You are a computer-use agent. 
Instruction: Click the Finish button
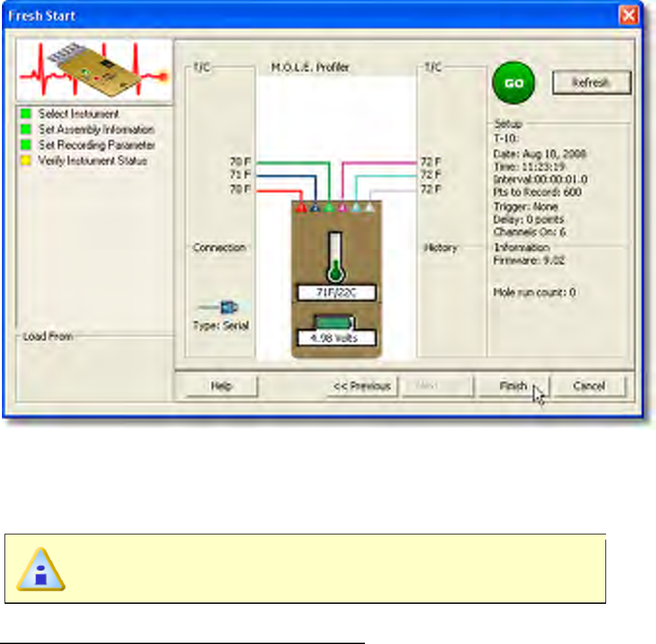[513, 386]
